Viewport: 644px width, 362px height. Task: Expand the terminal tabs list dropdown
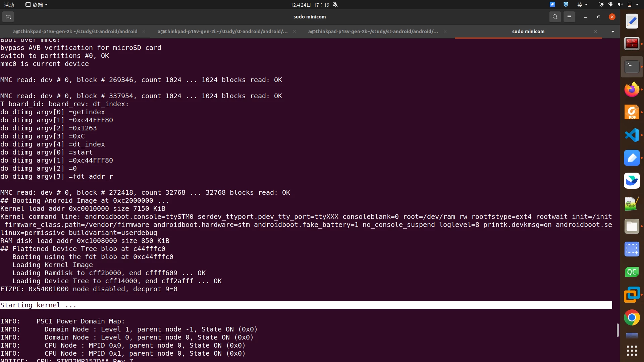click(613, 32)
